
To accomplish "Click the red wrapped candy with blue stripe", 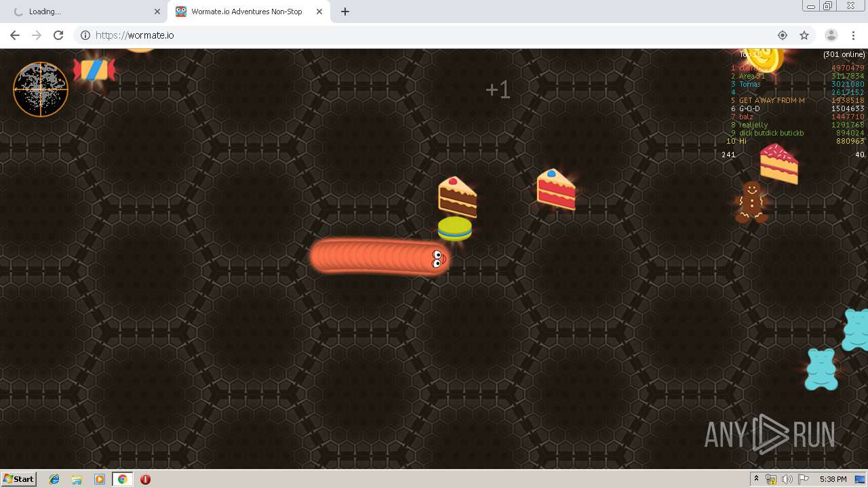I will pos(94,70).
